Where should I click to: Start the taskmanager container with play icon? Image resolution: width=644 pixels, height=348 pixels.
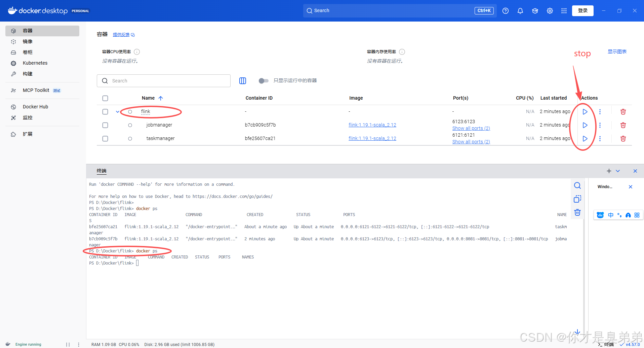[585, 139]
